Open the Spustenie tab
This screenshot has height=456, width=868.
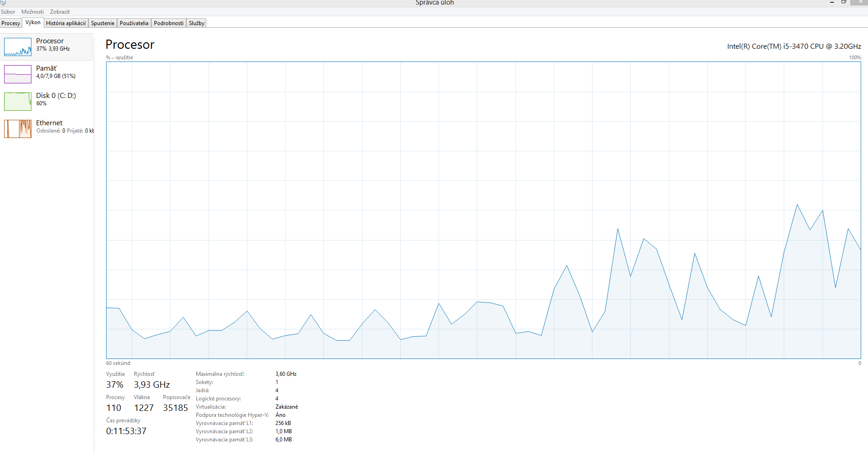click(x=103, y=23)
